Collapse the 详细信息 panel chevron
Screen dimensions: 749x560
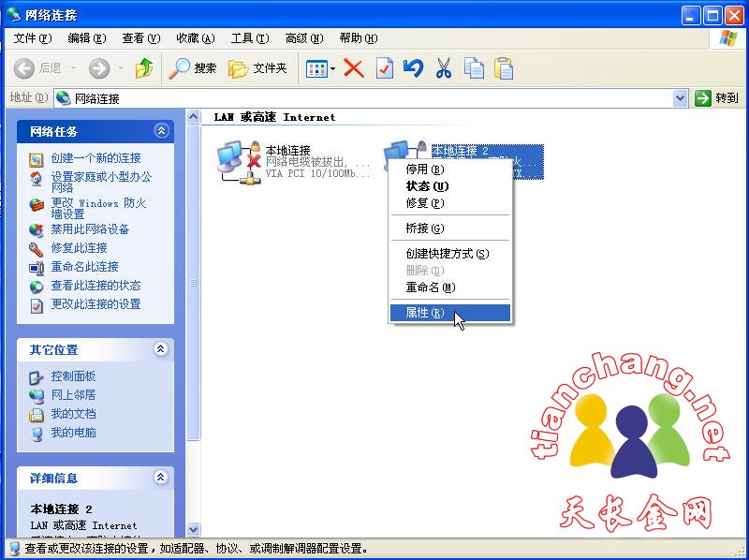tap(161, 477)
